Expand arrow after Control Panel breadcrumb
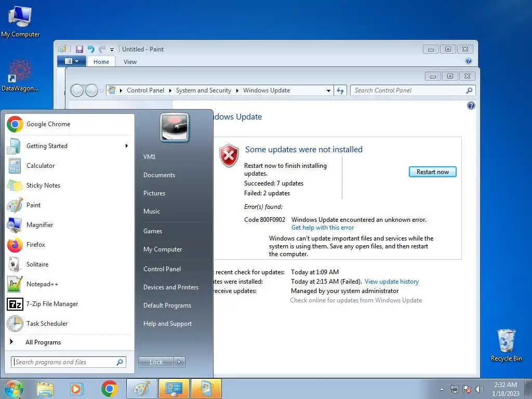Screen dimensions: 532x399 pos(170,90)
